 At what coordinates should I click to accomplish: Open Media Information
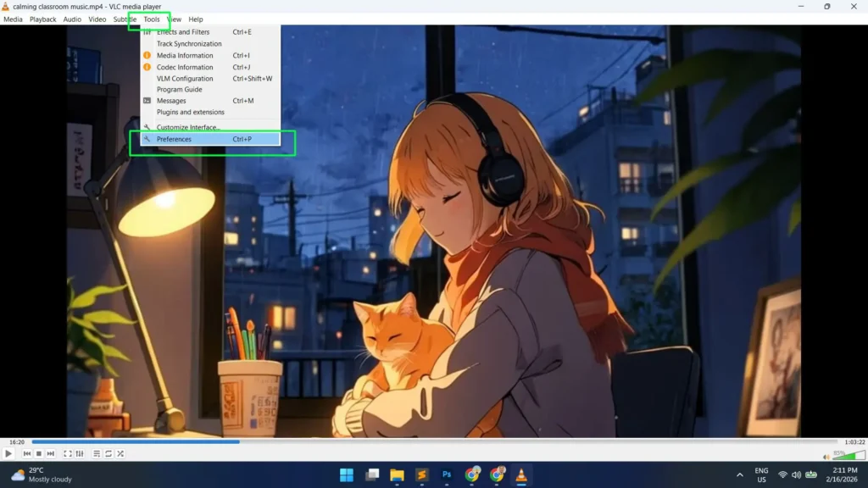tap(186, 55)
